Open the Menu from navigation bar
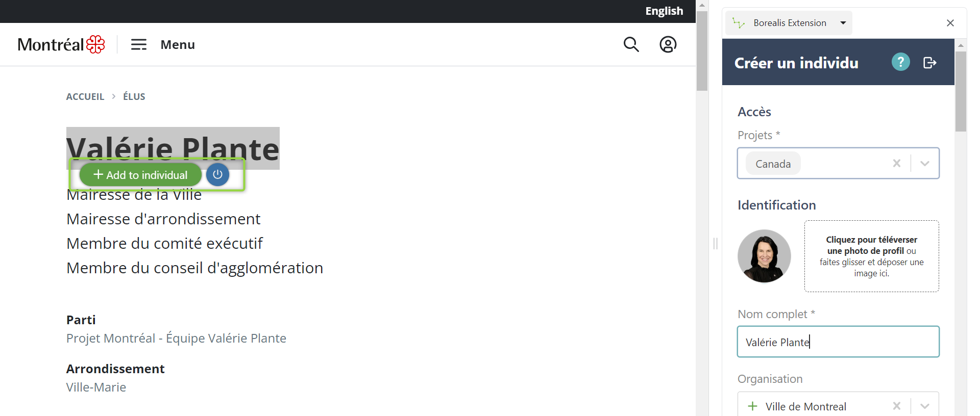 (177, 44)
